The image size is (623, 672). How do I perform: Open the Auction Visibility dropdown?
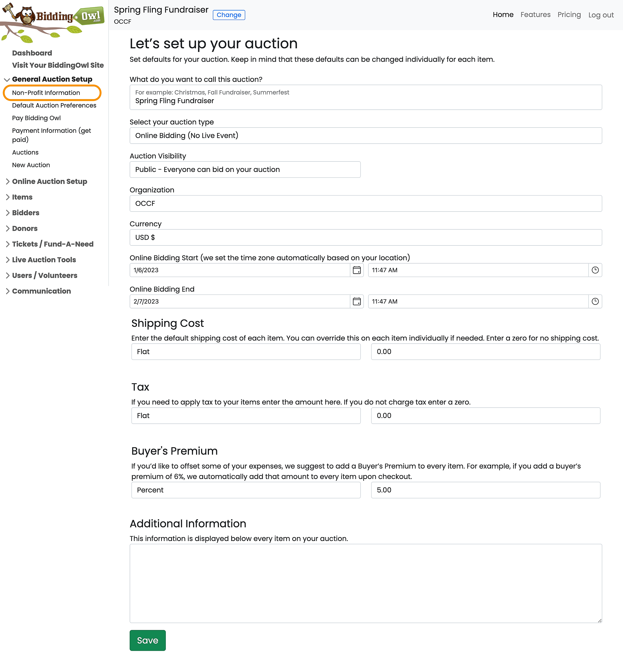coord(245,170)
